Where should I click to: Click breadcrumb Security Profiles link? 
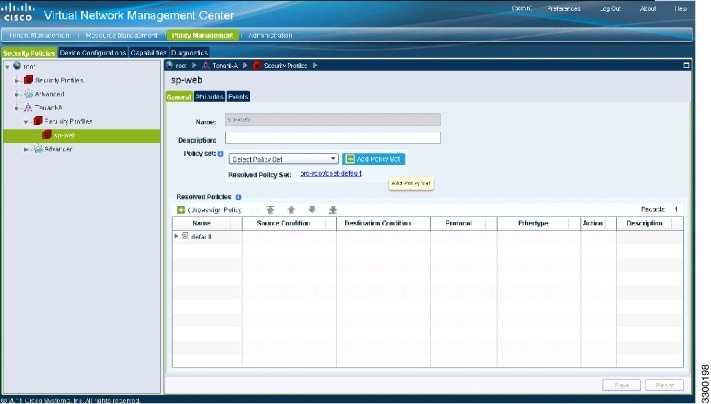point(286,66)
